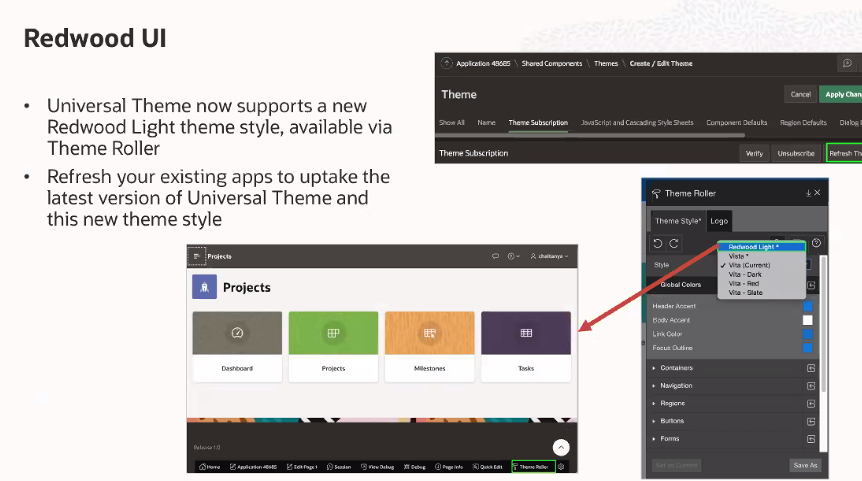The width and height of the screenshot is (862, 481).
Task: Toggle the hamburger navigation menu icon in the Projects app
Action: click(197, 256)
